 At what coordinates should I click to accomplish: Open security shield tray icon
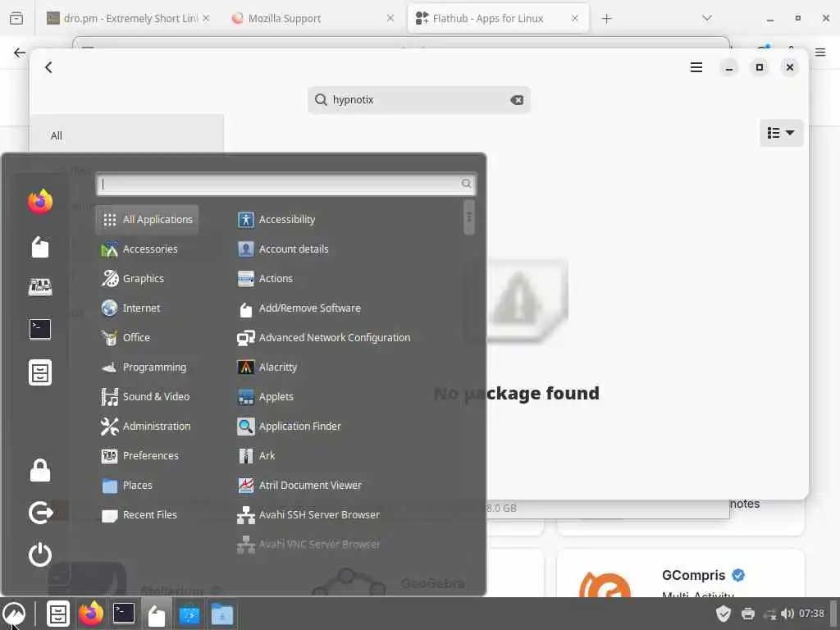(x=724, y=614)
